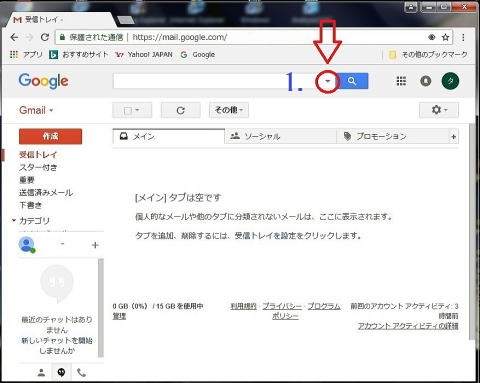Open 重要 folder
This screenshot has height=383, width=480.
pos(27,180)
